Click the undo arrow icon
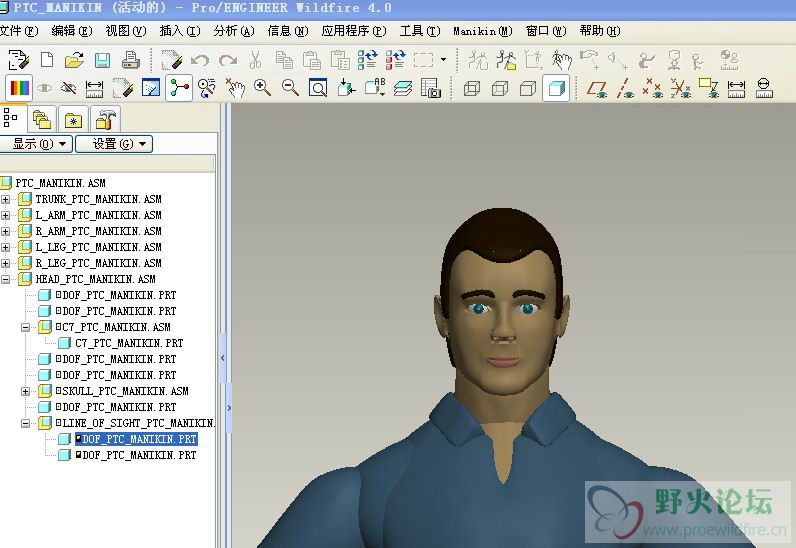The image size is (796, 548). (200, 60)
